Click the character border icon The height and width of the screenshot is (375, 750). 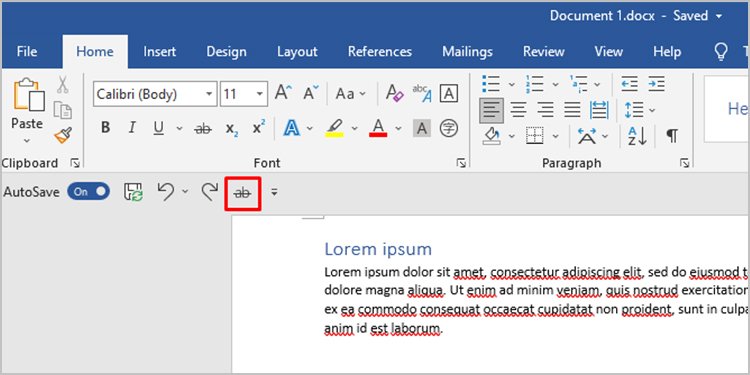tap(449, 93)
